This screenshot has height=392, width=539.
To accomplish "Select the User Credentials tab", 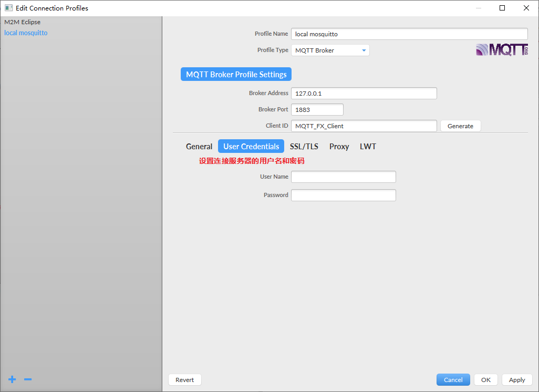I will 251,146.
